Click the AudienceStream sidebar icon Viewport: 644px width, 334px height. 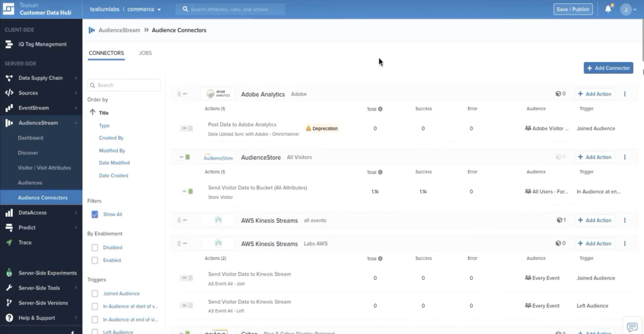coord(9,123)
